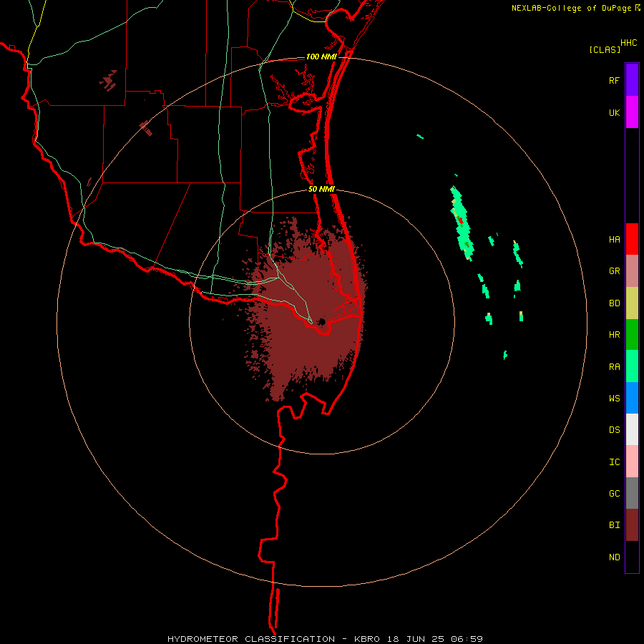Click the 50 NMI range ring label
Screen dimensions: 644x644
coord(321,190)
